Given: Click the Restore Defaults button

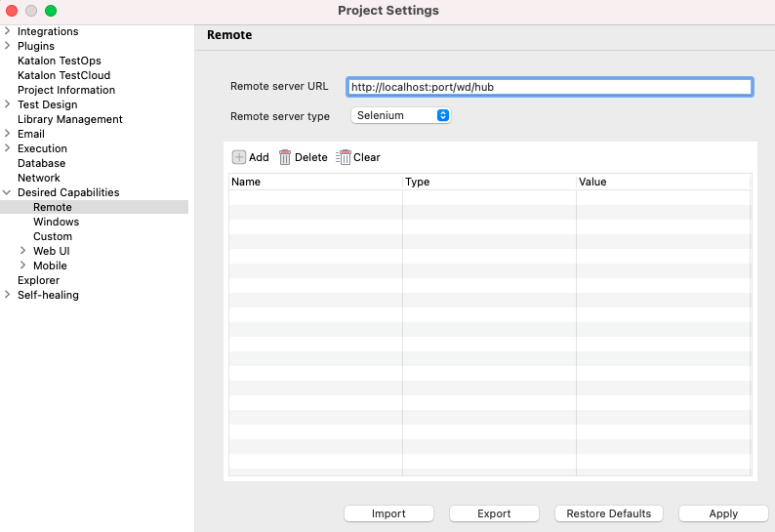Looking at the screenshot, I should tap(608, 513).
